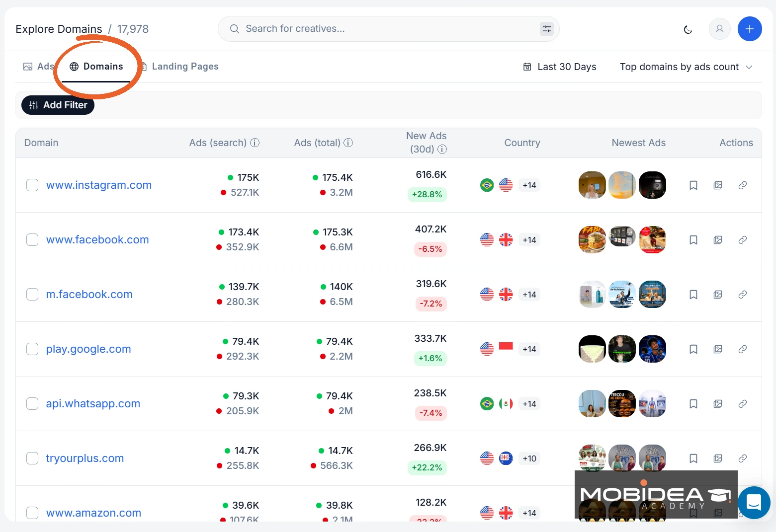Image resolution: width=776 pixels, height=532 pixels.
Task: Switch to the Ads tab
Action: [x=39, y=67]
